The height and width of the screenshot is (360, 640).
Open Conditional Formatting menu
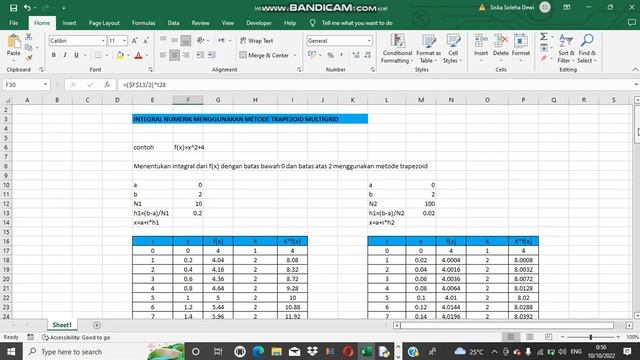click(397, 49)
